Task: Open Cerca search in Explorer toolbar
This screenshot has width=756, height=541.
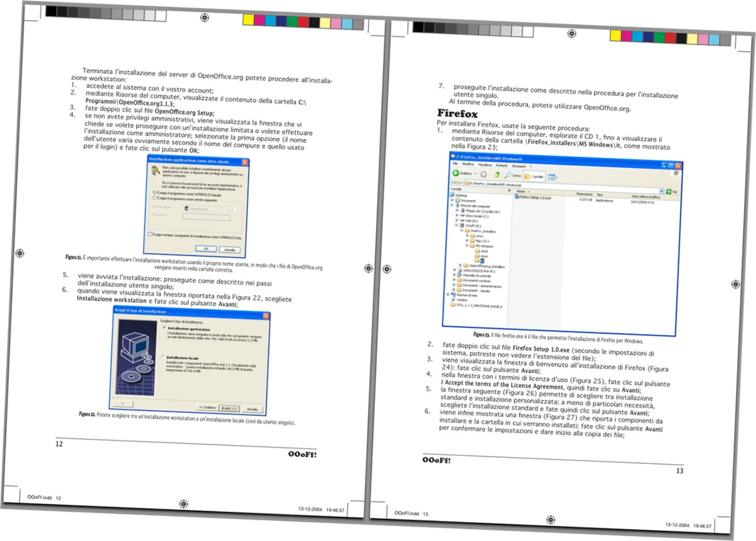Action: click(512, 175)
